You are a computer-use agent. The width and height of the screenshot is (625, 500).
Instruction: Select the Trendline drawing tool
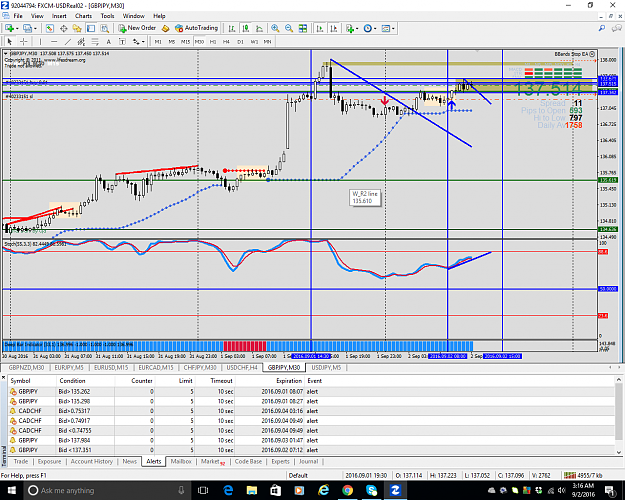(x=68, y=41)
